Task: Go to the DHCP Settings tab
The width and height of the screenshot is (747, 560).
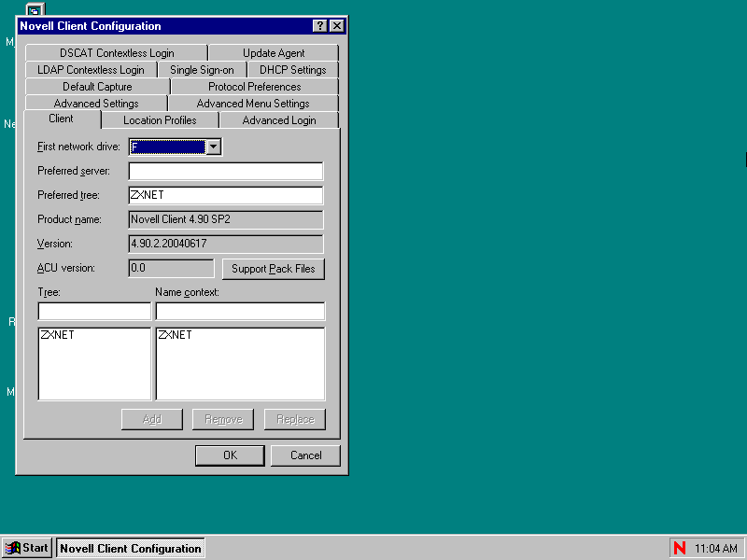Action: [x=293, y=70]
